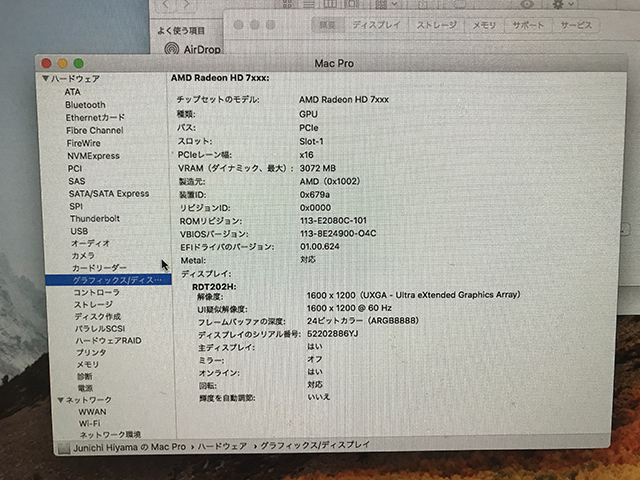Open ストレージ tab in About This Mac window
Screen dimensions: 640x480
coord(436,25)
